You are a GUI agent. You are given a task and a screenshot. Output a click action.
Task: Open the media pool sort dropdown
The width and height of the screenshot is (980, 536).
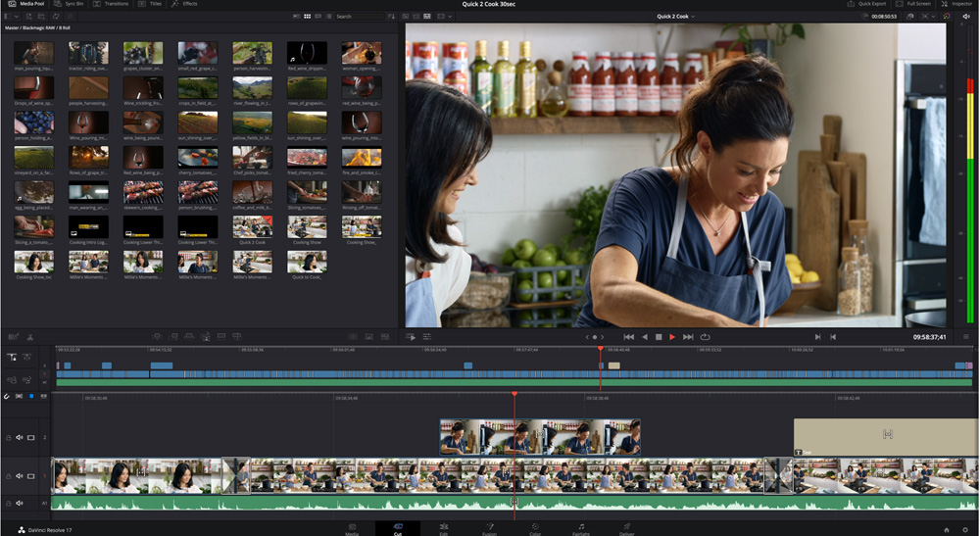(392, 17)
